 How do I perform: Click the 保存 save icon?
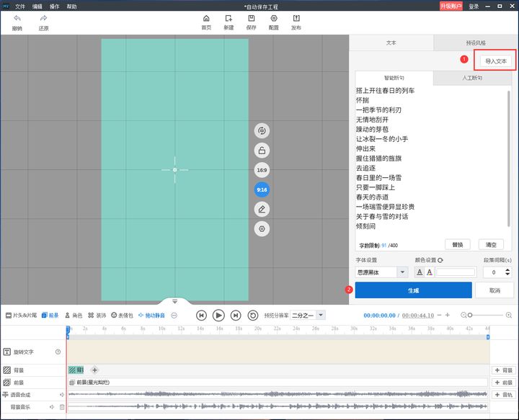click(x=252, y=18)
